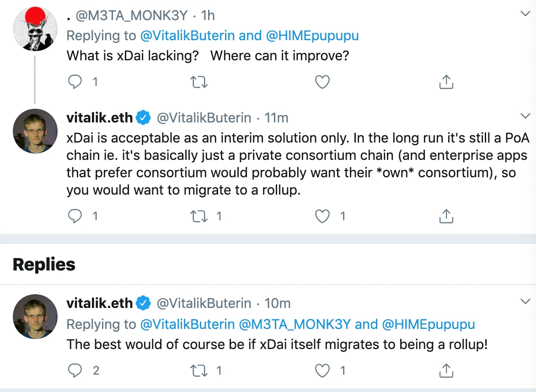536x392 pixels.
Task: Retweet the M3TA_MONK3Y tweet
Action: pyautogui.click(x=198, y=82)
